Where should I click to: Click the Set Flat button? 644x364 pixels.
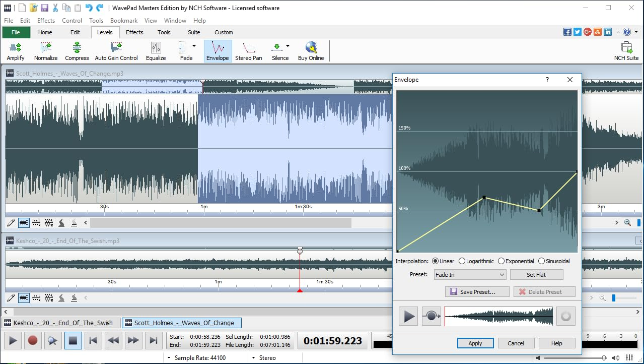click(536, 274)
